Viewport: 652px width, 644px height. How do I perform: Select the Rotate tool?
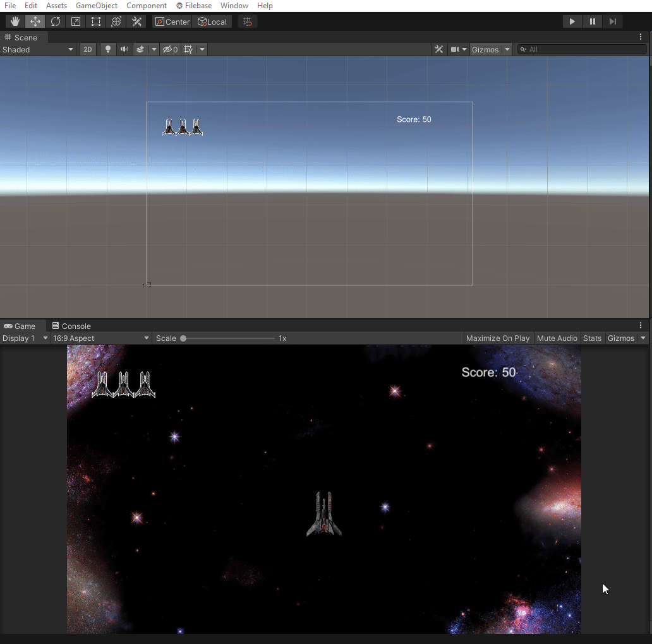point(56,21)
